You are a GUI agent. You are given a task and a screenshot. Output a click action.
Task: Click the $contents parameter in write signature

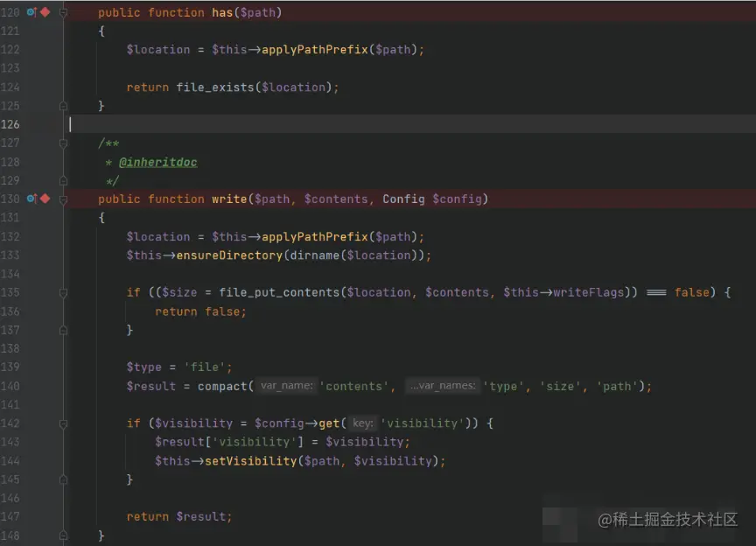[336, 199]
